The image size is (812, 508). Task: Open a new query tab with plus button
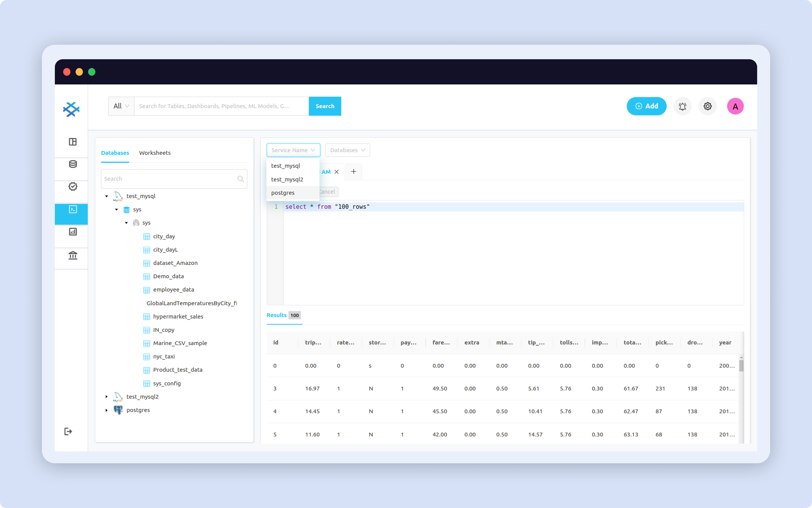[353, 172]
